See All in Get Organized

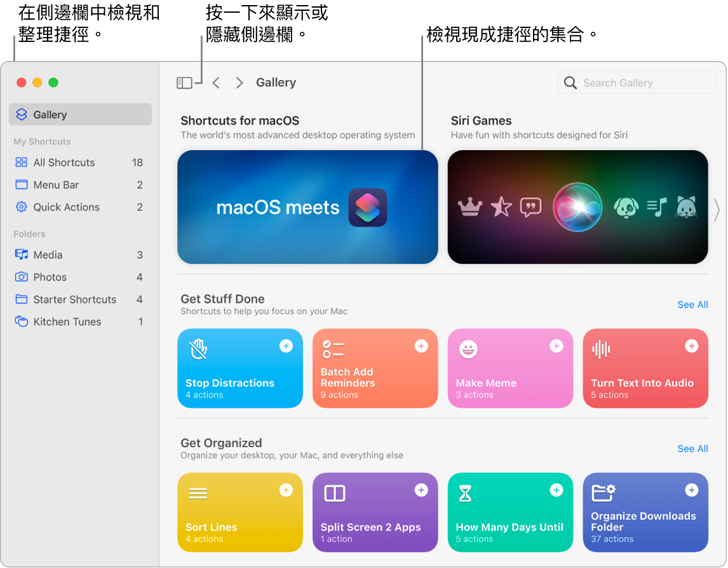[x=692, y=449]
